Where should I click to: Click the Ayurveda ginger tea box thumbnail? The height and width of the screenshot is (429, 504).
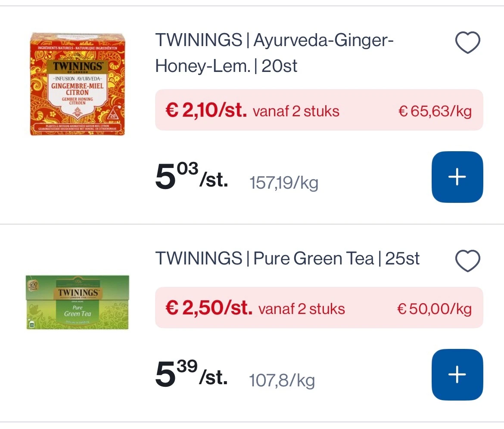click(78, 84)
